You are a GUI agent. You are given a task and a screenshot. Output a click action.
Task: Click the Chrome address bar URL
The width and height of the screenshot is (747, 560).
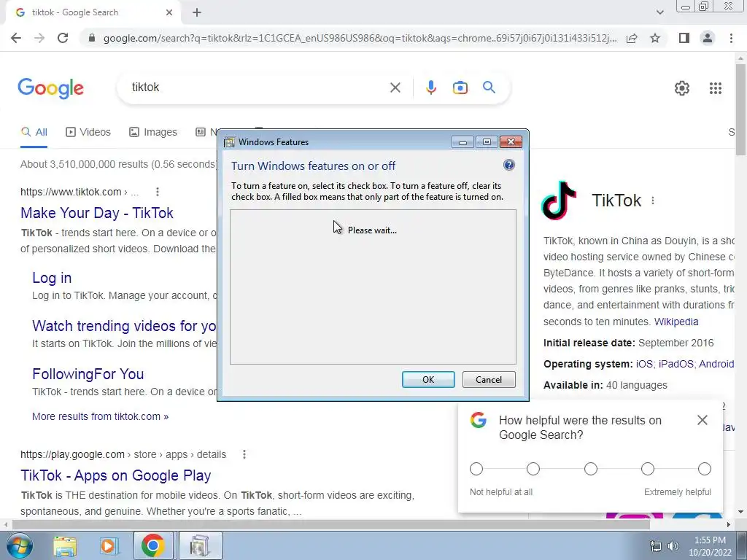coord(360,38)
